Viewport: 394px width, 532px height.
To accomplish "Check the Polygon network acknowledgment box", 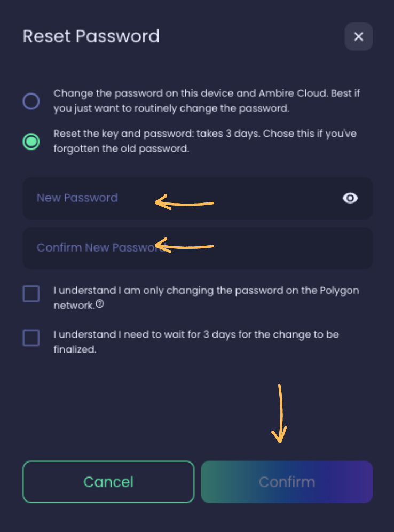I will pos(31,293).
